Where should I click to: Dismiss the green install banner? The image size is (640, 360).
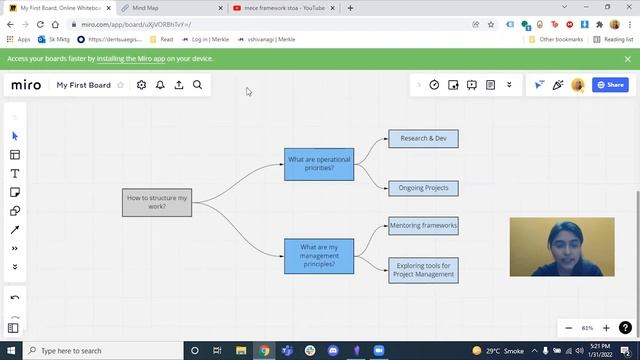(628, 59)
